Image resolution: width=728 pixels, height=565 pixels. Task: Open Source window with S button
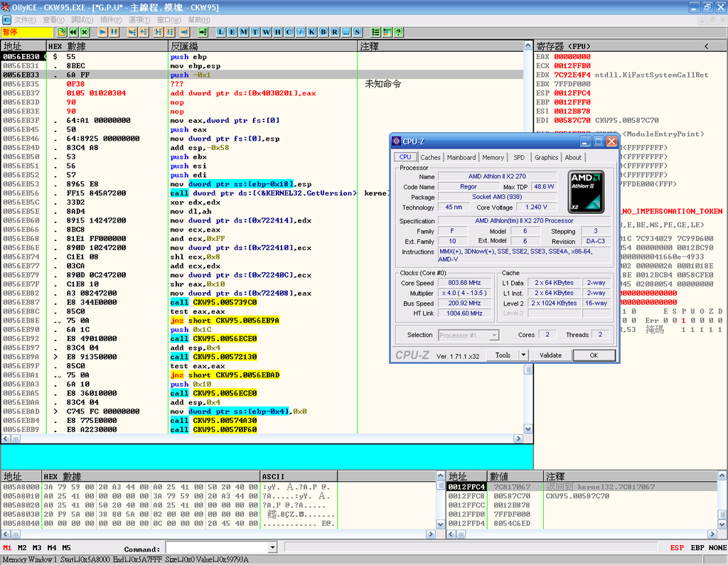tap(357, 32)
